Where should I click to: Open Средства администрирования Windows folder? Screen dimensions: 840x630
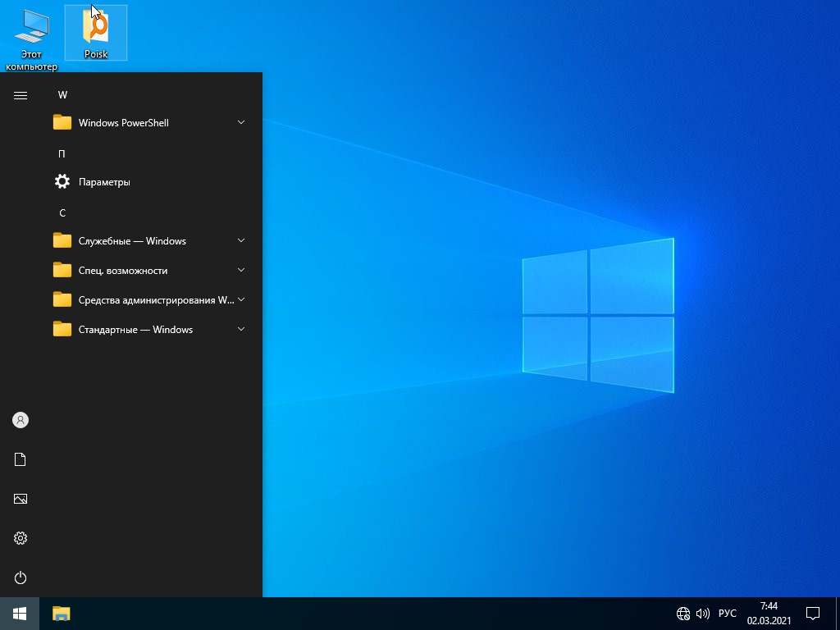pos(156,300)
